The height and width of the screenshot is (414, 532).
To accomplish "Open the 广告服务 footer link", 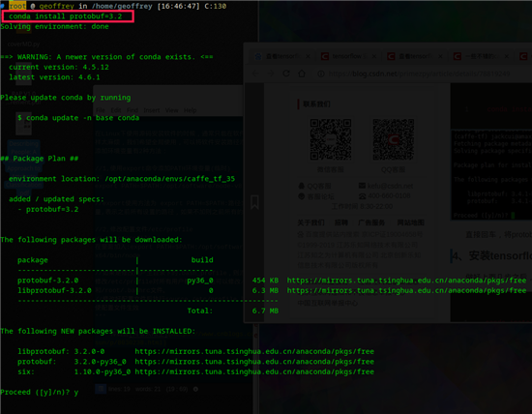I will click(x=371, y=222).
